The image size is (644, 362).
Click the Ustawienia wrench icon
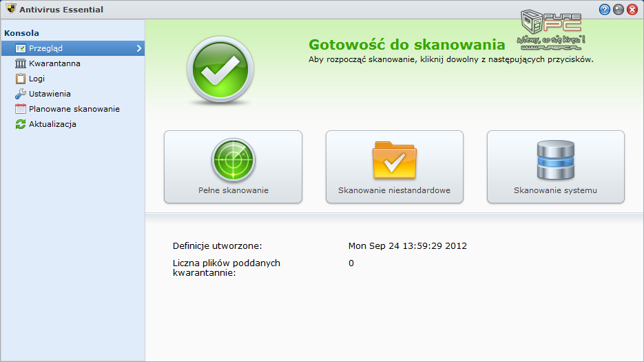coord(21,94)
